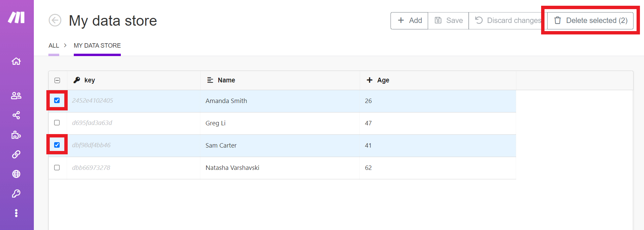Open the More three-dots menu
The height and width of the screenshot is (230, 644).
[x=16, y=213]
